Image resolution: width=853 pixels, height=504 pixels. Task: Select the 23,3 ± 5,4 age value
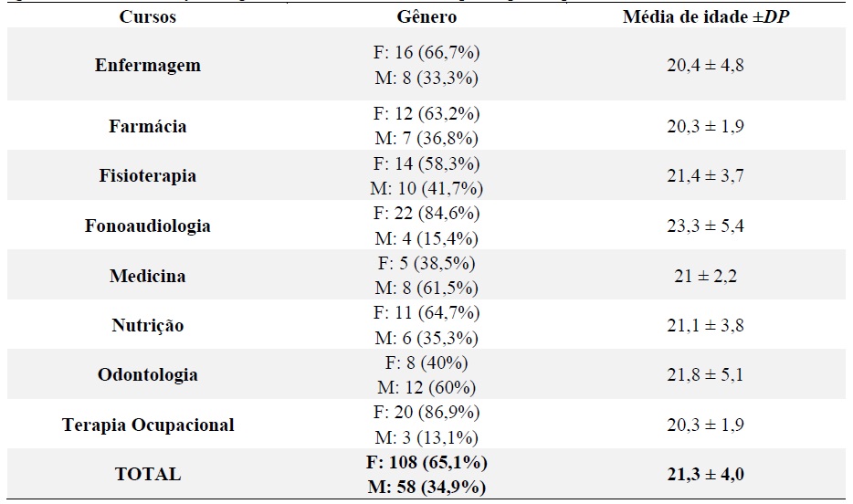coord(705,226)
